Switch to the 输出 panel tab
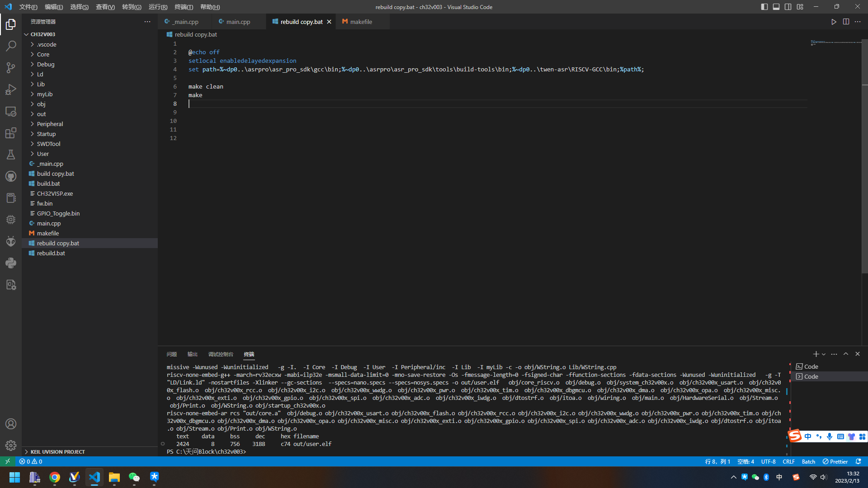Screen dimensions: 868x488 pos(193,354)
